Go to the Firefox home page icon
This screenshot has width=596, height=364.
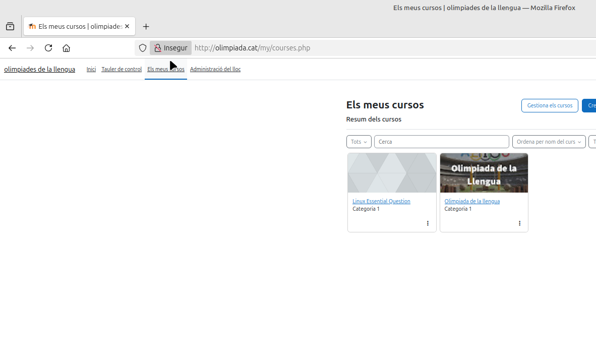(x=66, y=48)
